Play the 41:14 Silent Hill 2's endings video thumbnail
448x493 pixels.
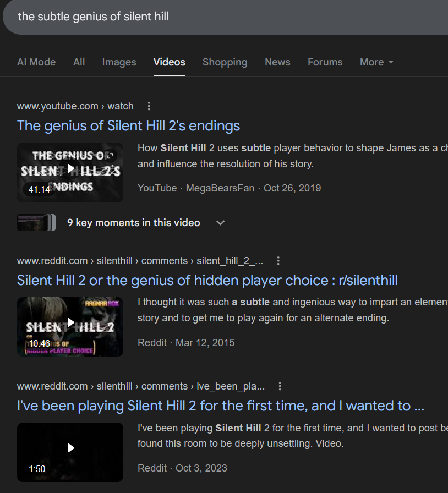coord(70,172)
